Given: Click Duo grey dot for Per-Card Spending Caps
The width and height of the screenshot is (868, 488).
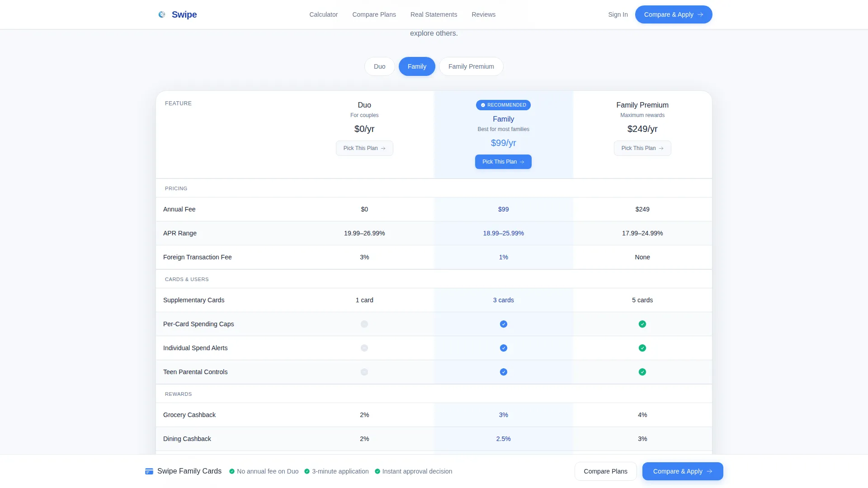Looking at the screenshot, I should pyautogui.click(x=364, y=324).
